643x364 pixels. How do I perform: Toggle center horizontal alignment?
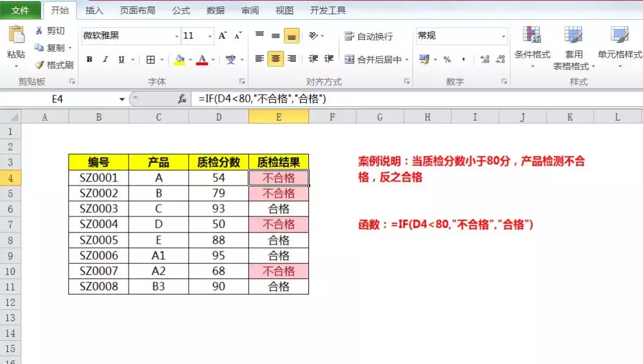point(276,59)
